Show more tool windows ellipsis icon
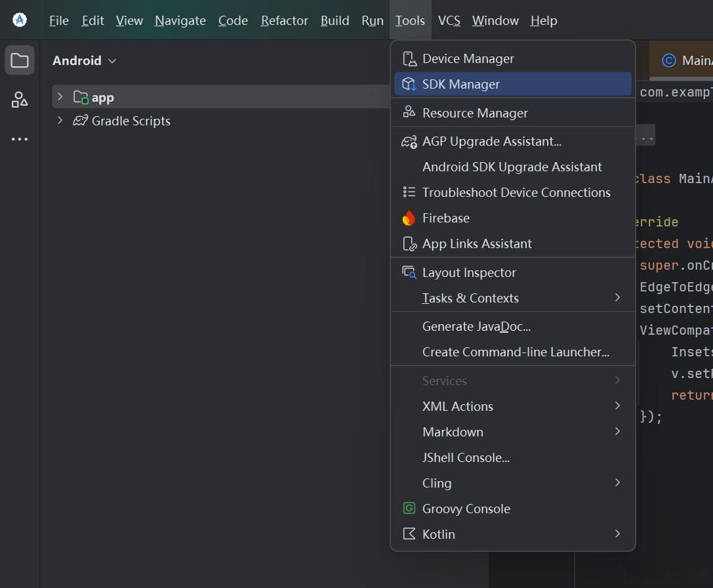 20,139
